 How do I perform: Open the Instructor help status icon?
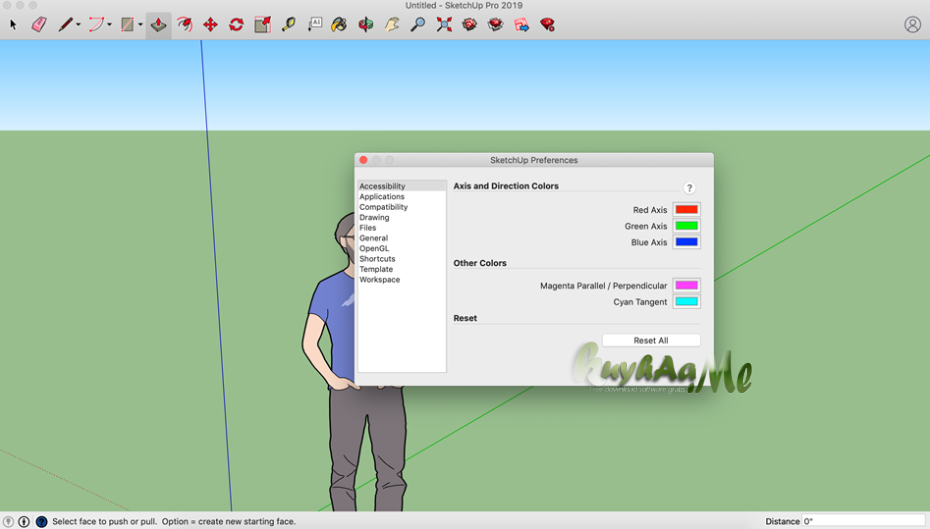click(x=42, y=521)
